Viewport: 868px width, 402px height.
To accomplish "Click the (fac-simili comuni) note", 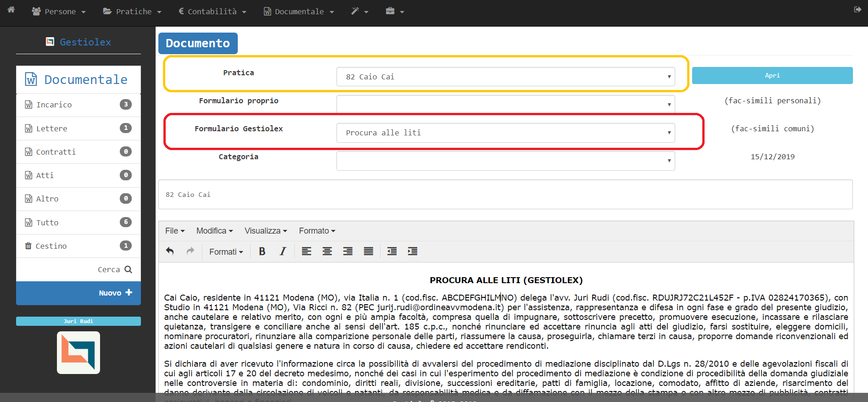I will (773, 128).
